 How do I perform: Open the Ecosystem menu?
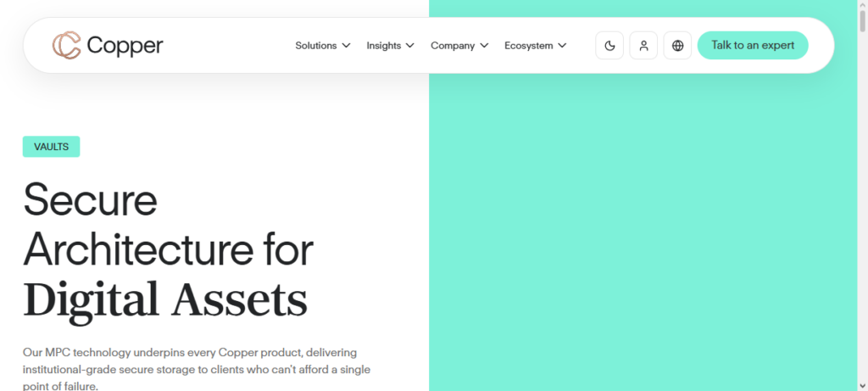tap(536, 46)
